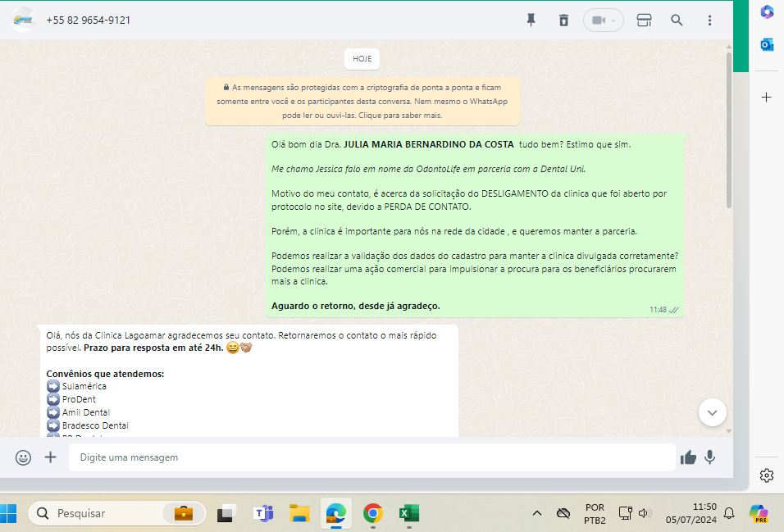Click the Bradesco Dental list entry
784x532 pixels.
tap(88, 425)
